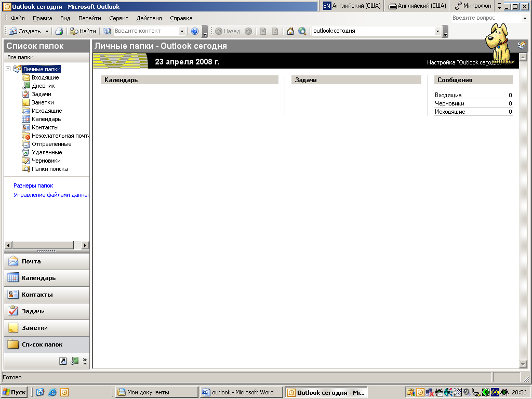
Task: Collapse the Личные папки tree node
Action: click(x=8, y=69)
